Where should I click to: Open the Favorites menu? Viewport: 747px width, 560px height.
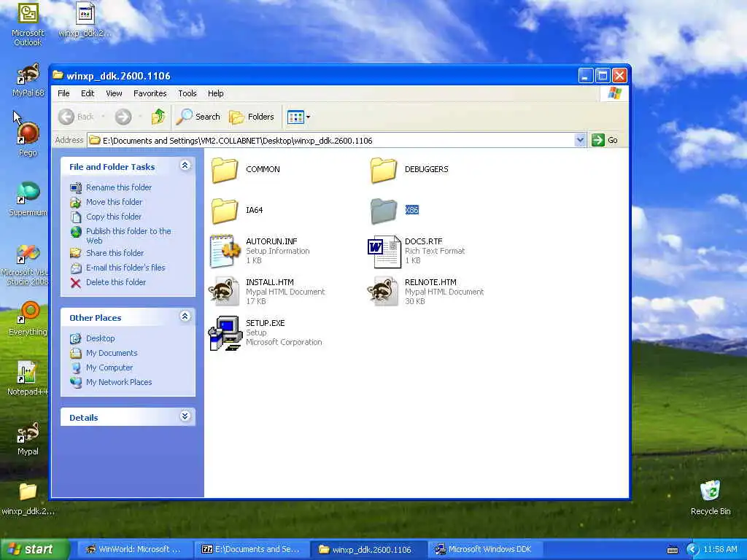tap(150, 93)
